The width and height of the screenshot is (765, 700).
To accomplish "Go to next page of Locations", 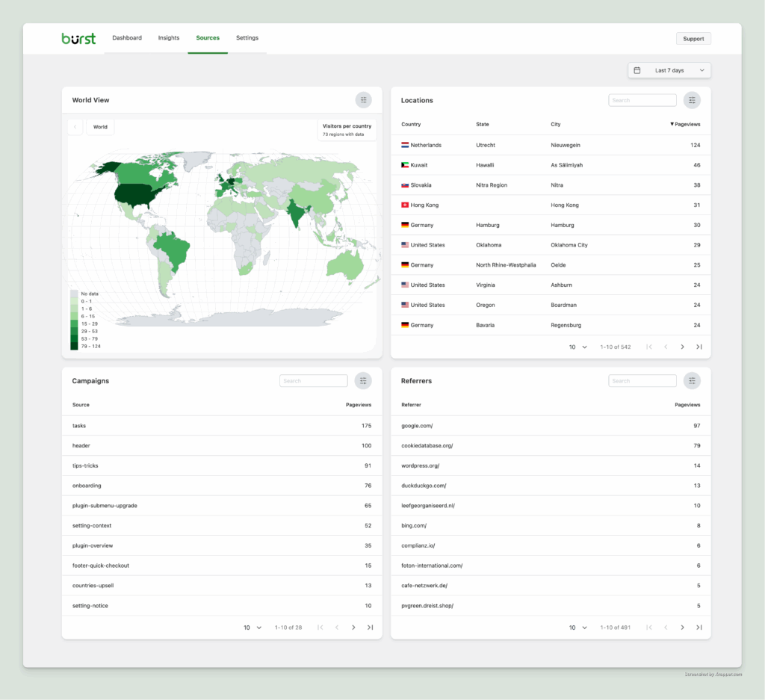I will click(x=682, y=347).
